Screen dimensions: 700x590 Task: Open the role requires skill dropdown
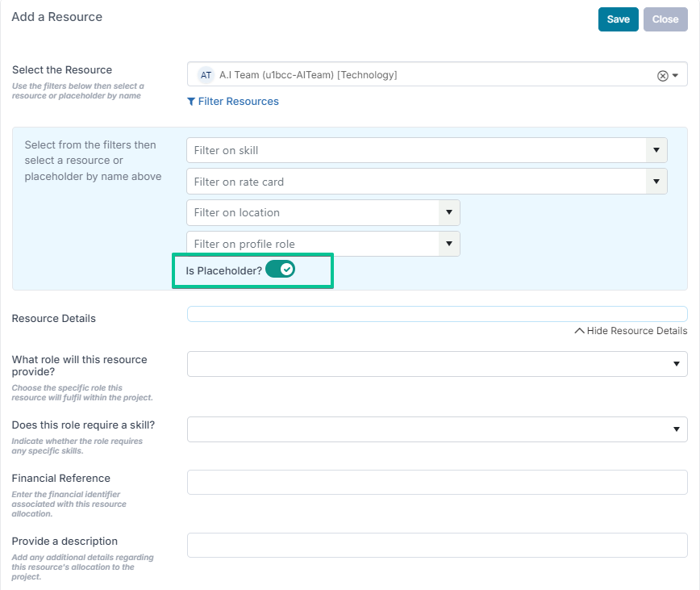[x=437, y=429]
